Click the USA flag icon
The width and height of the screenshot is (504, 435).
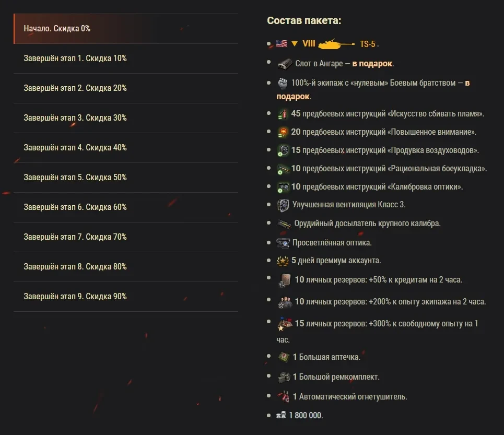click(x=282, y=44)
